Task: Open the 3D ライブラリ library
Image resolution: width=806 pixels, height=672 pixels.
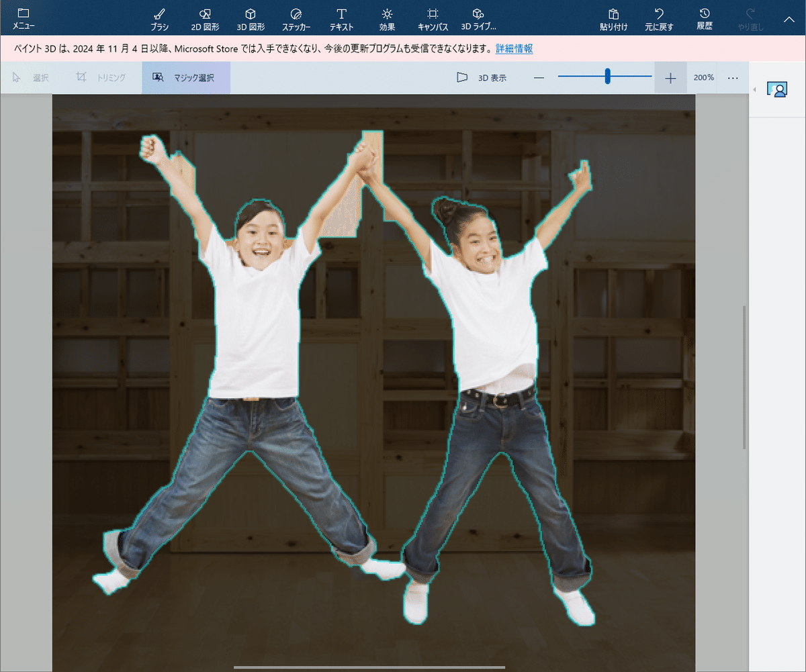Action: coord(478,19)
